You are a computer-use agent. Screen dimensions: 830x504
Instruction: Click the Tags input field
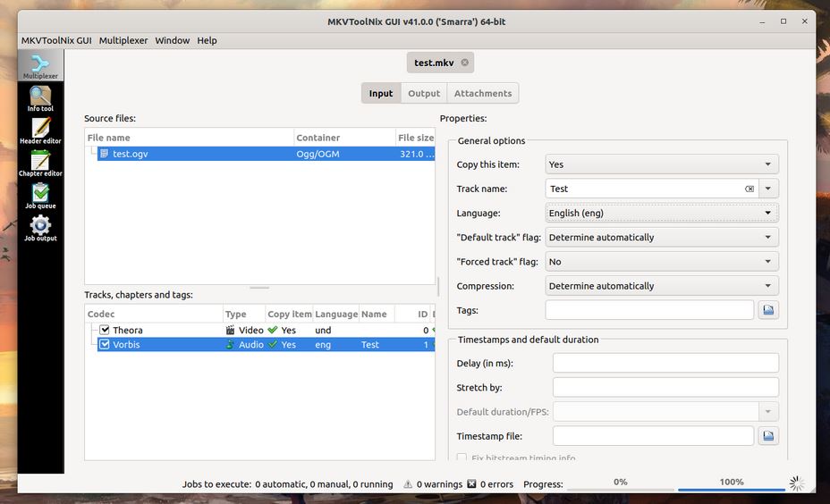pyautogui.click(x=649, y=310)
